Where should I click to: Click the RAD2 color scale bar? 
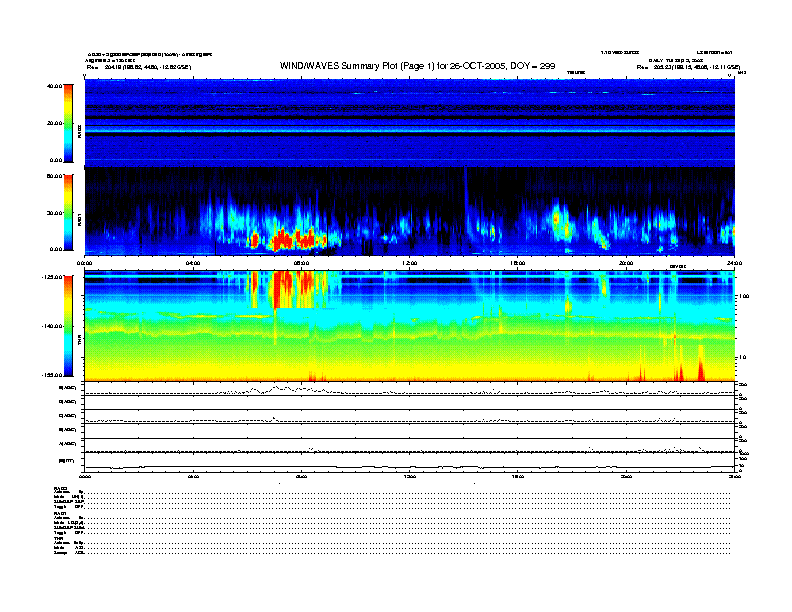pyautogui.click(x=68, y=123)
